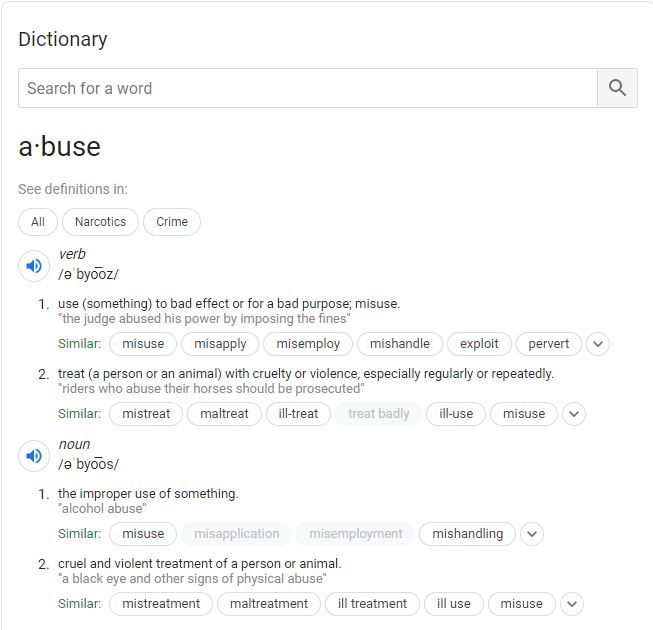This screenshot has height=630, width=653.
Task: Click the 'mishandle' synonym chip
Action: pos(400,344)
